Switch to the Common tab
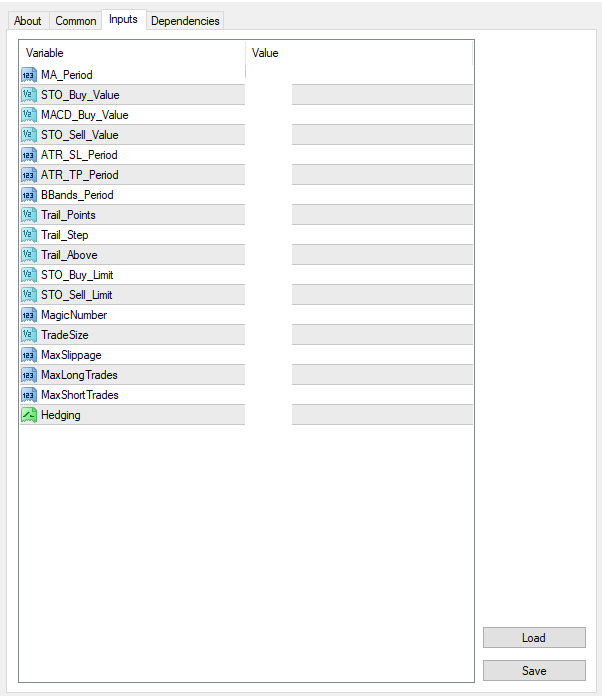Viewport: 602px width, 696px height. tap(75, 21)
